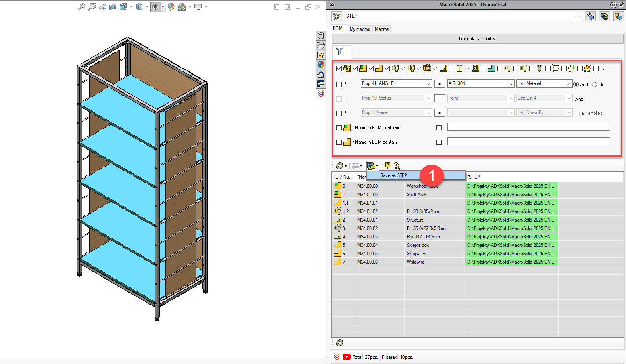Open the STEP profile dropdown
This screenshot has height=364, width=626.
tap(579, 16)
